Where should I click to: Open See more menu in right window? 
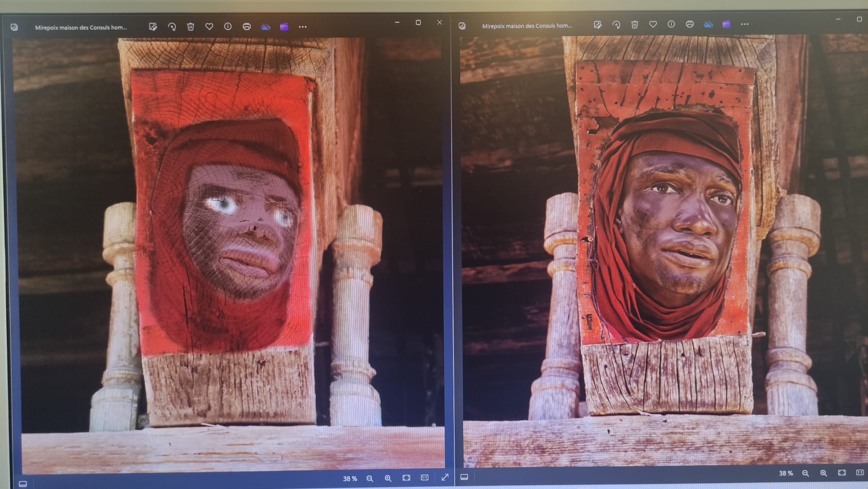point(745,24)
